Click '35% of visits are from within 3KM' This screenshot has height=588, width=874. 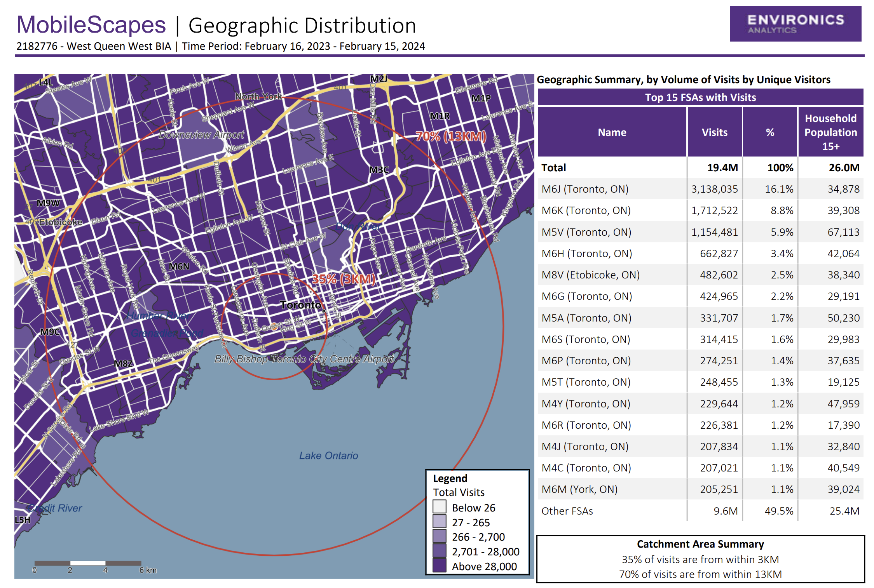(x=700, y=560)
